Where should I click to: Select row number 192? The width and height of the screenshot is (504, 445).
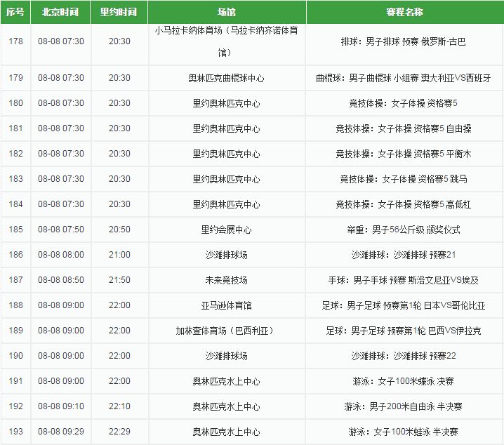(15, 406)
